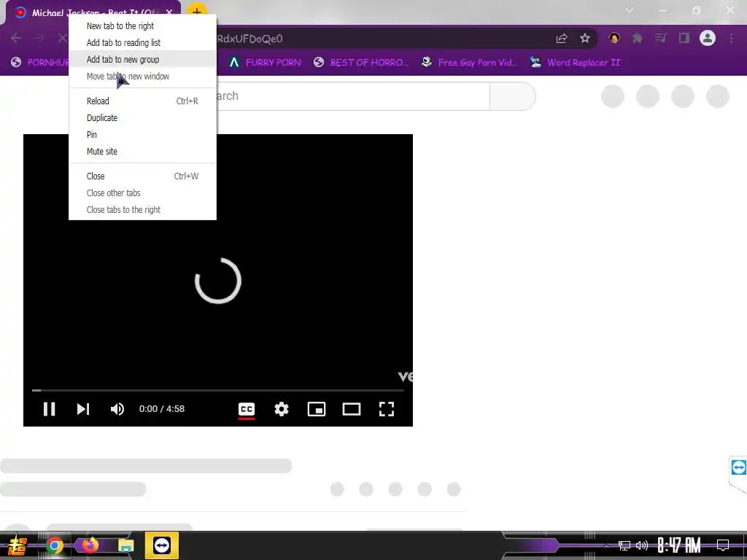Open Chrome three-dot menu
The image size is (747, 560).
[731, 38]
